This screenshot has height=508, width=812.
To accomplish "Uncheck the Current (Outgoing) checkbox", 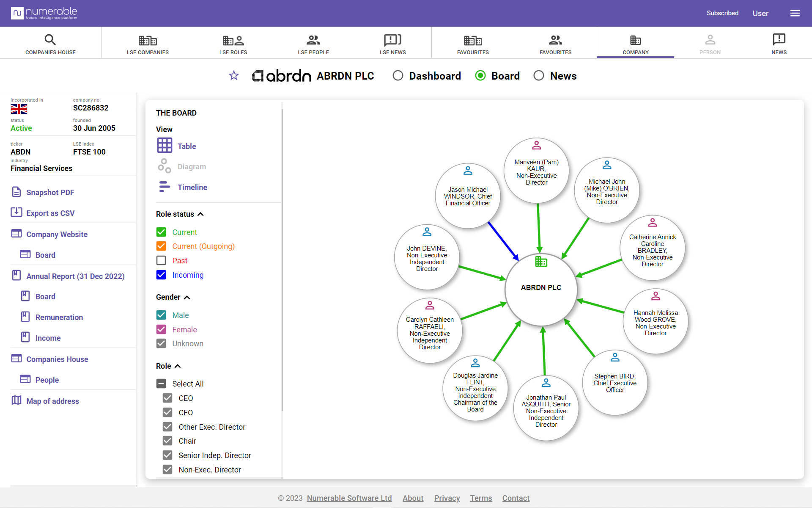I will pyautogui.click(x=161, y=246).
